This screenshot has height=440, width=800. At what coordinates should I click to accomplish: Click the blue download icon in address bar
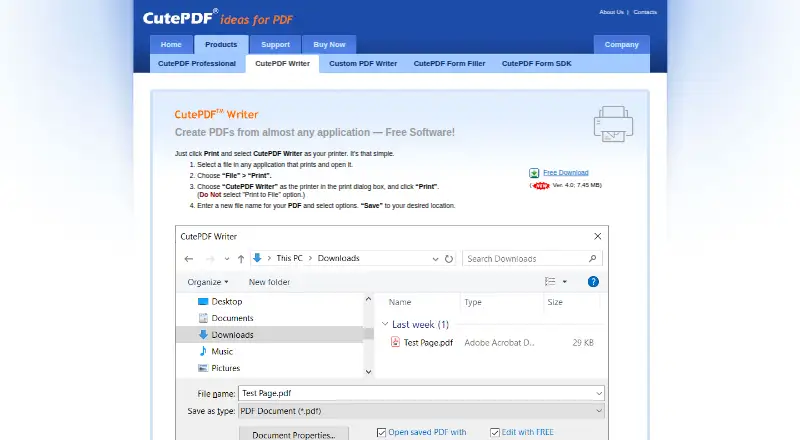(x=257, y=258)
